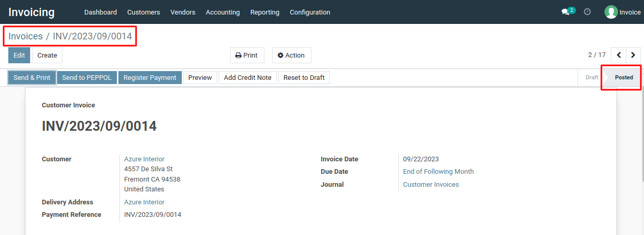Click the Print button with printer icon

[247, 56]
